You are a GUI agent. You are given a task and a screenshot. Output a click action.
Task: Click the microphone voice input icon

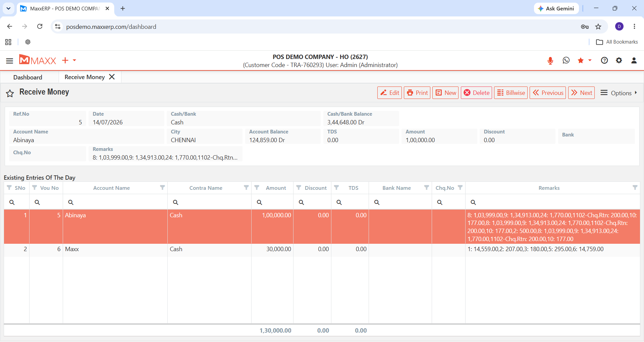[550, 61]
